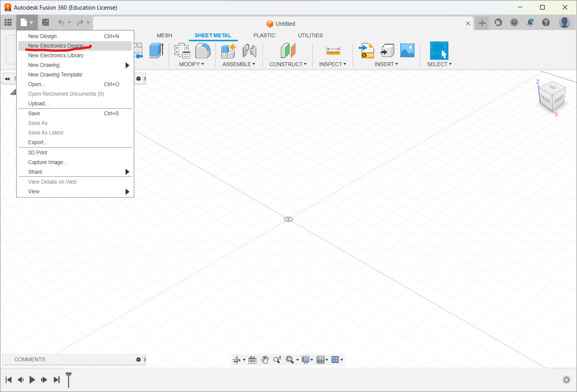Open the Display Settings dropdown
577x392 pixels.
pos(307,360)
